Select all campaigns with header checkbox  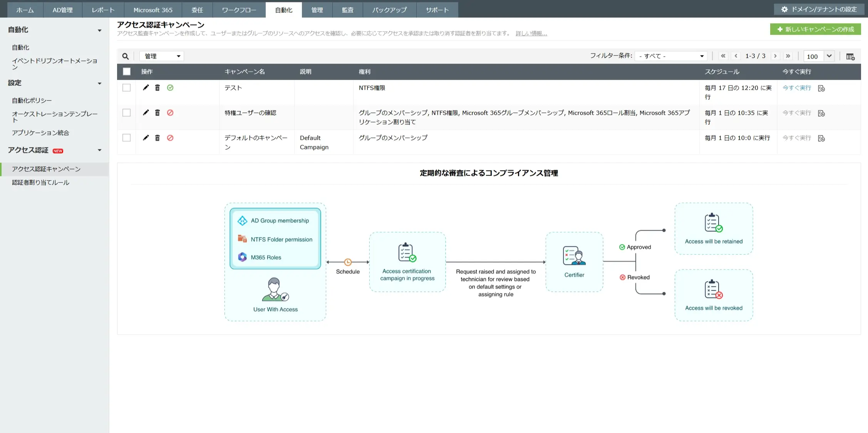pos(127,72)
